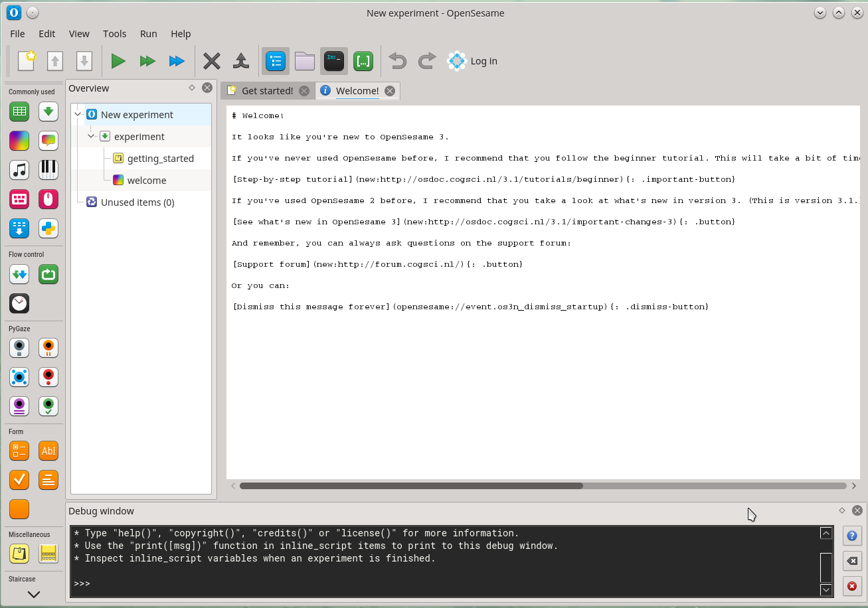Open the Tools menu
Screen dimensions: 868x608
point(115,34)
